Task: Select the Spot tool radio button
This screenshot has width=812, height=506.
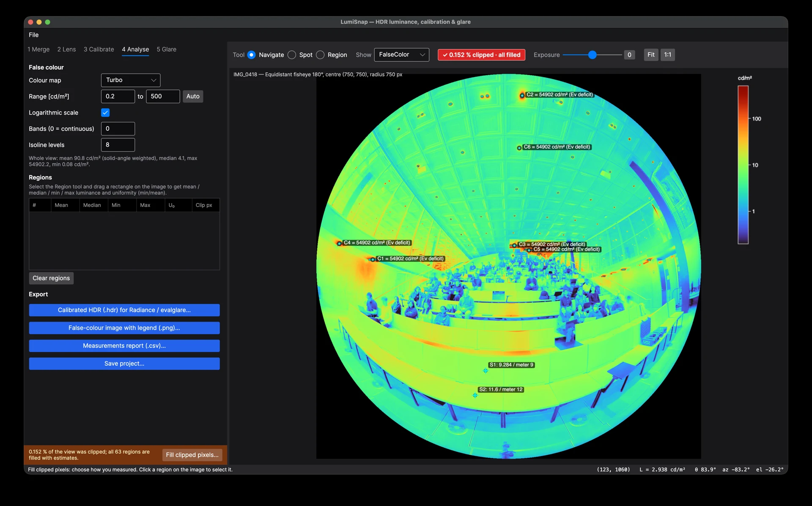Action: click(x=292, y=55)
